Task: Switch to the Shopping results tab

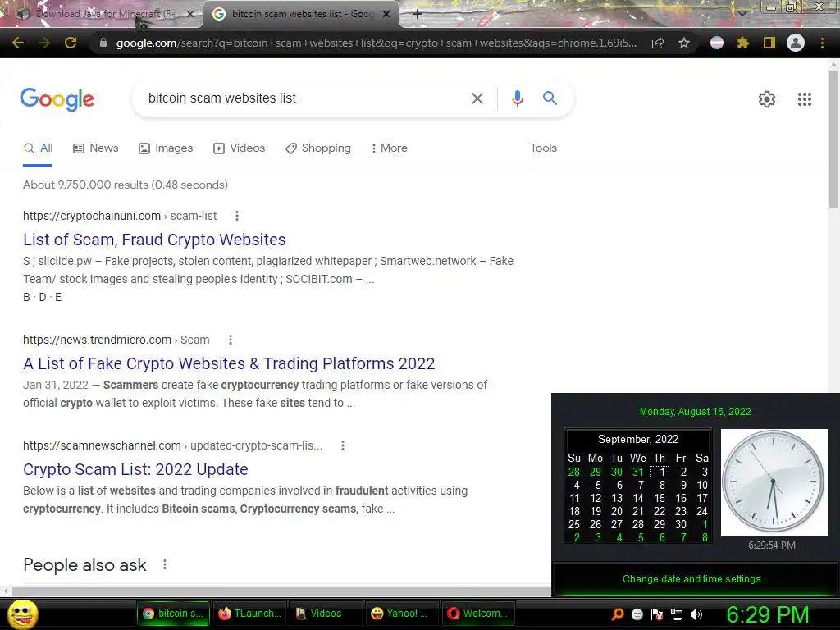Action: click(x=318, y=148)
